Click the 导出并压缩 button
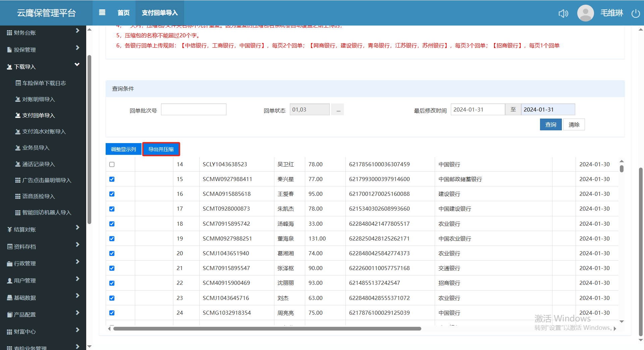Viewport: 644px width, 350px height. pos(161,149)
